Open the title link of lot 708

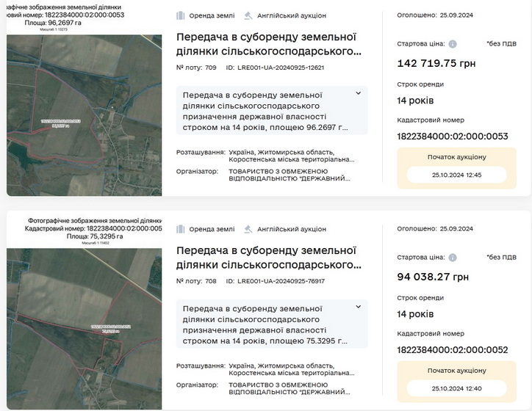tap(269, 258)
